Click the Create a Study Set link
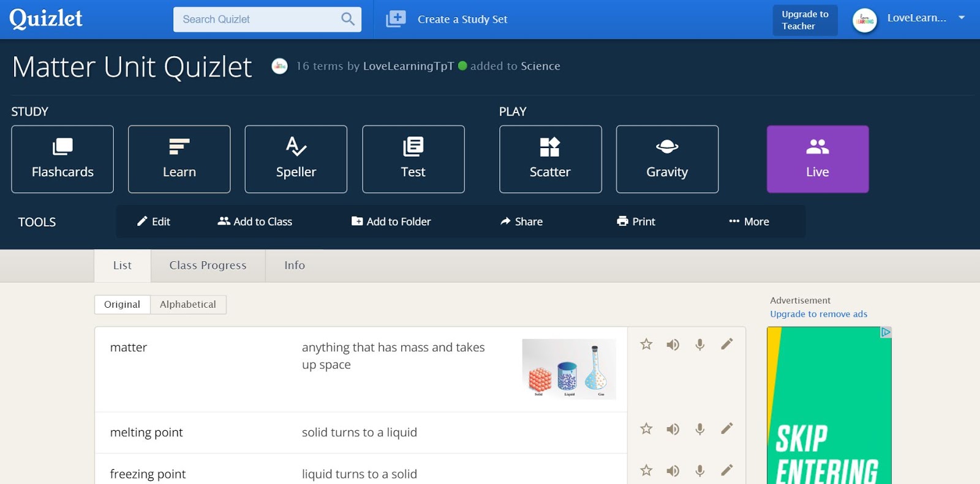 click(x=462, y=20)
